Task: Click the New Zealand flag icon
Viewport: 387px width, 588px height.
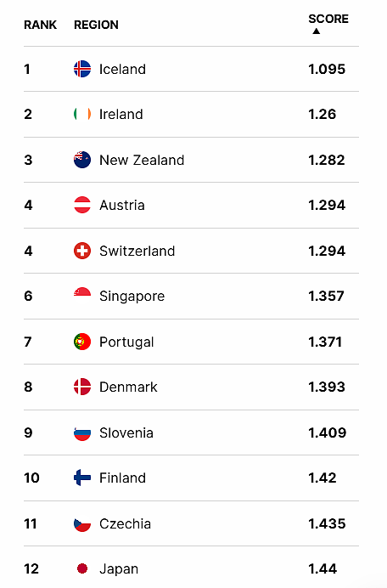Action: coord(82,160)
